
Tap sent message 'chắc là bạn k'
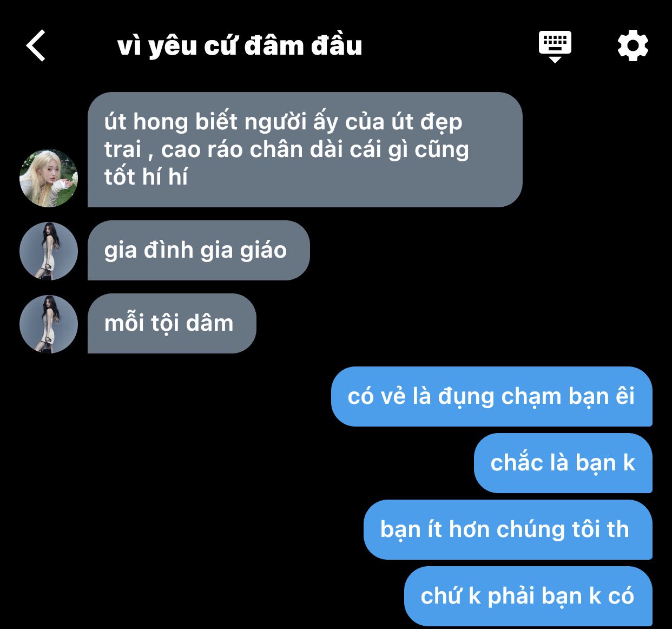(563, 463)
